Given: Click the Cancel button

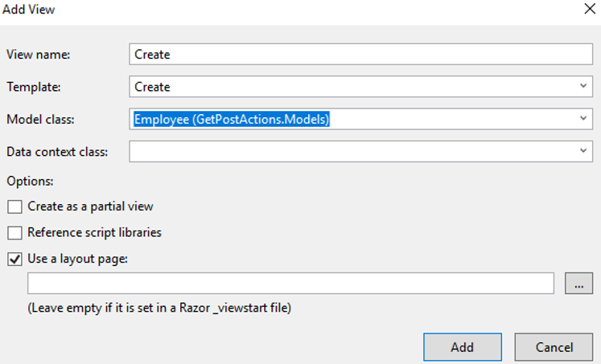Looking at the screenshot, I should pos(554,347).
